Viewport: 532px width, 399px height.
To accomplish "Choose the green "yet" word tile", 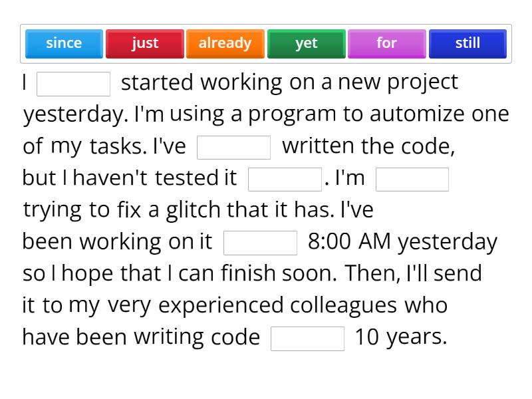I will [x=306, y=43].
